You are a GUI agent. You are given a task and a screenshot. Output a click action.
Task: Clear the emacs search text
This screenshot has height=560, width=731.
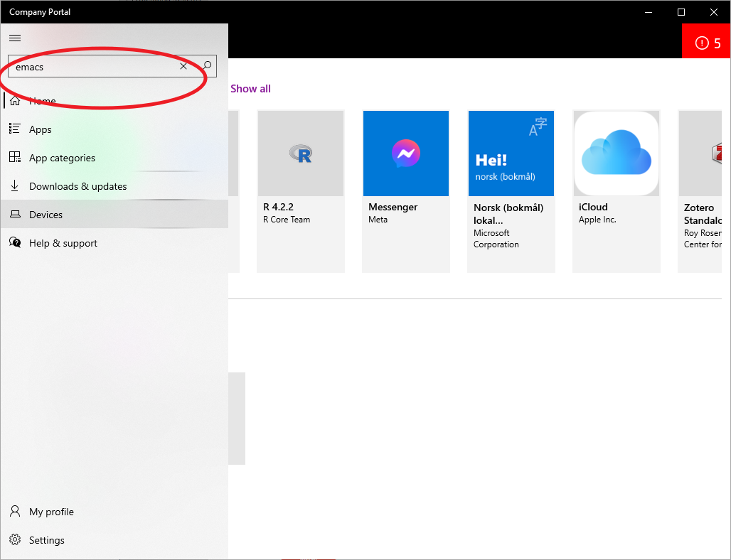pos(183,66)
